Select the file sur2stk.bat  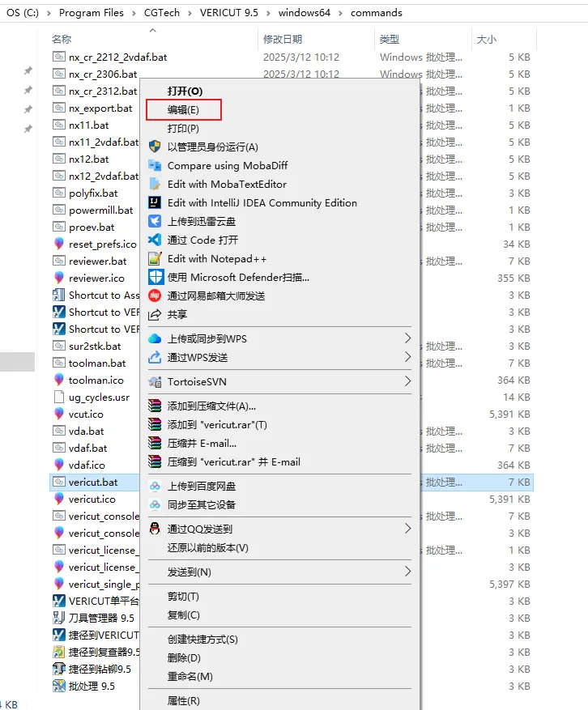[95, 346]
